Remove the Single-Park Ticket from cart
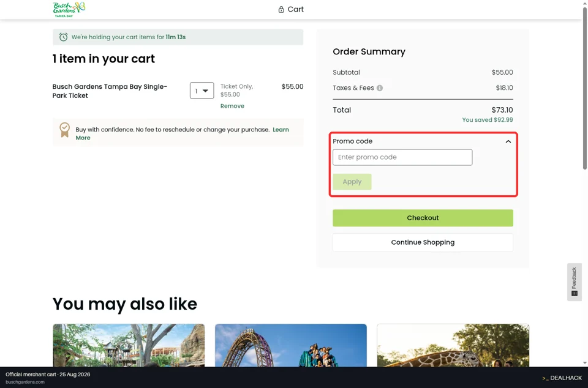The image size is (588, 388). click(232, 106)
